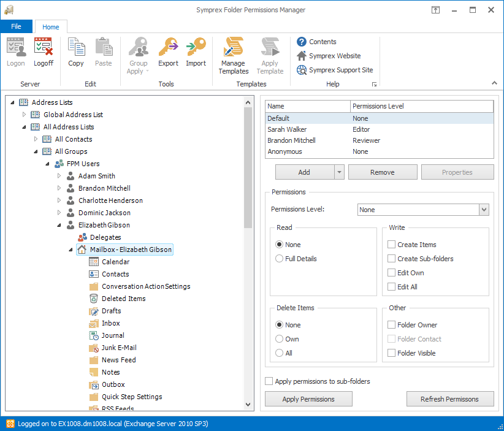This screenshot has height=431, width=504.
Task: Open the Permissions Level dropdown
Action: coord(484,210)
